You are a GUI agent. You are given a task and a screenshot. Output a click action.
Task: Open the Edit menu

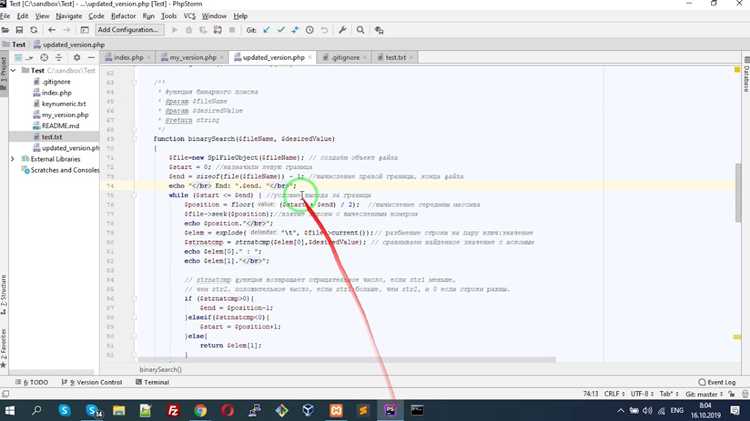coord(22,16)
